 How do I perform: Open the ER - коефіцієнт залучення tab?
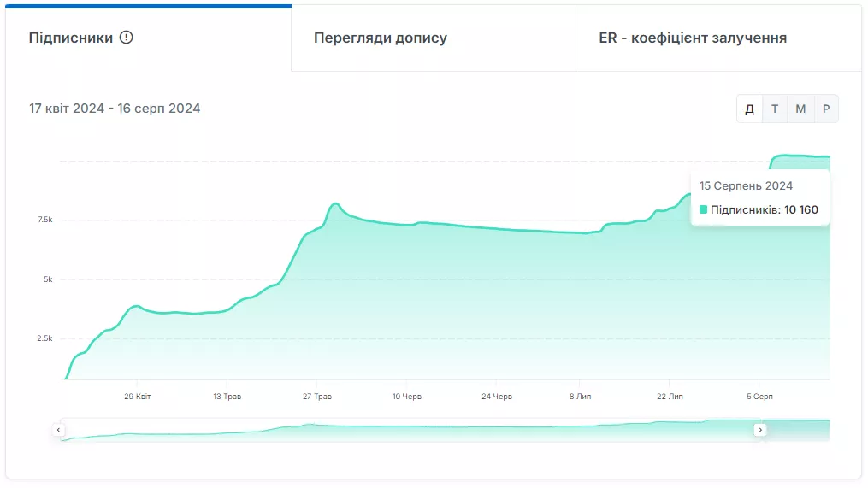point(718,38)
